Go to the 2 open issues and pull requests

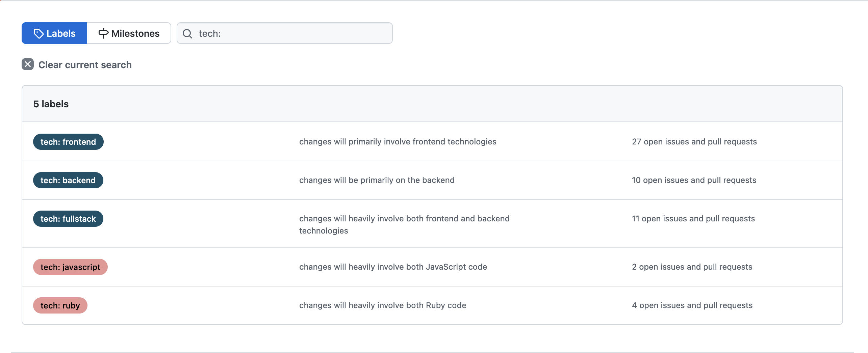click(x=692, y=267)
